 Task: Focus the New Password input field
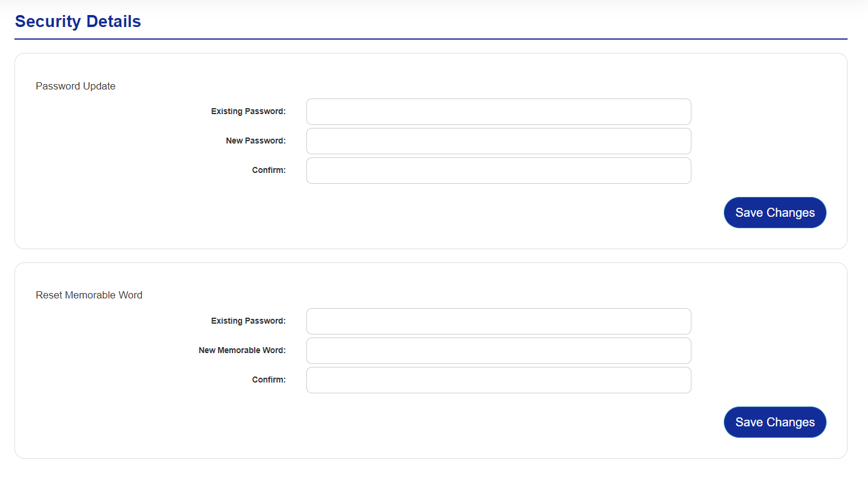499,141
